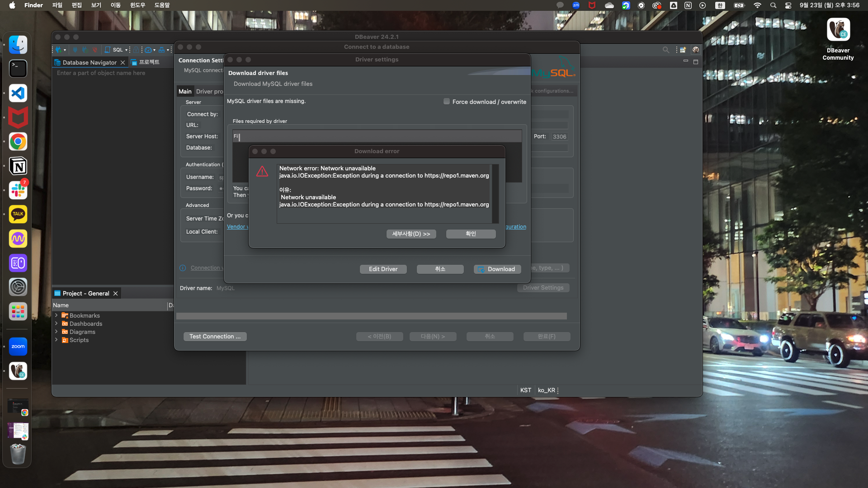Expand the Dashboards folder
868x488 pixels.
click(56, 324)
